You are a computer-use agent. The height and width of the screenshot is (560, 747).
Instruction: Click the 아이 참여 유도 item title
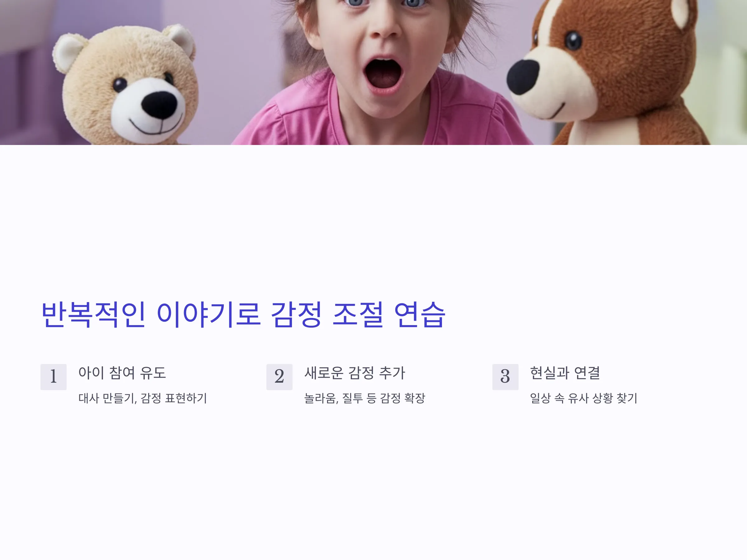[122, 373]
